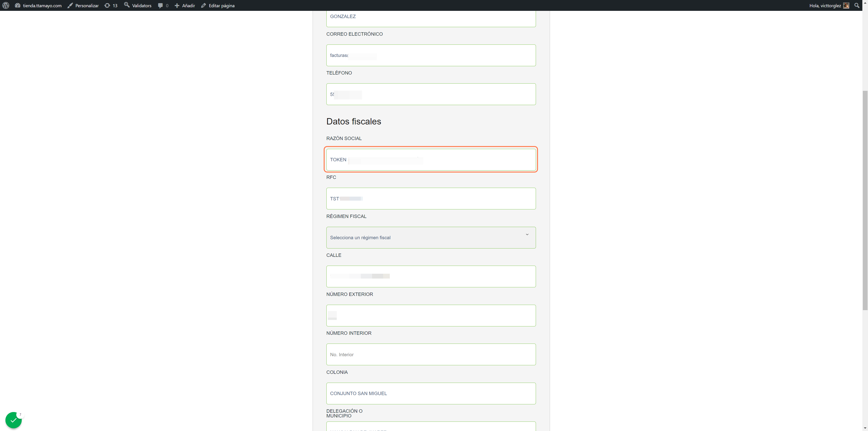Click the site dashboard icon for tienda.ttamayo.com
This screenshot has height=431, width=868.
click(18, 5)
